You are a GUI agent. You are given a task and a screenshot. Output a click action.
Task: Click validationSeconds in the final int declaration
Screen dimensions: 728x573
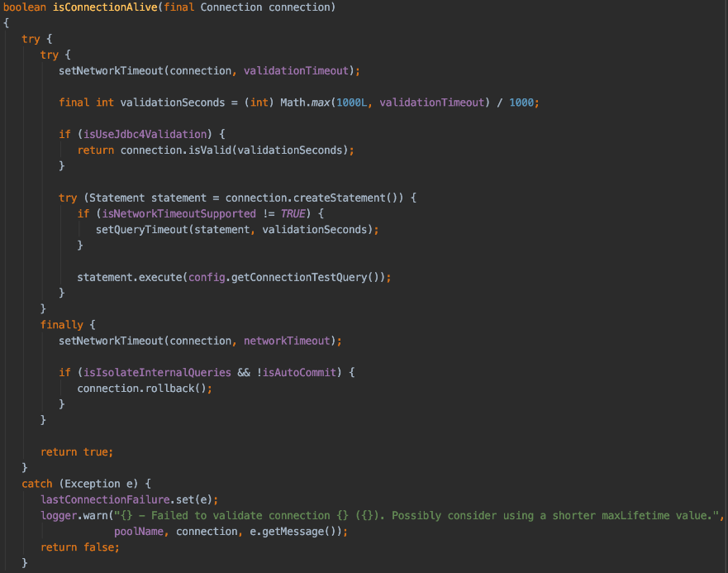[173, 103]
